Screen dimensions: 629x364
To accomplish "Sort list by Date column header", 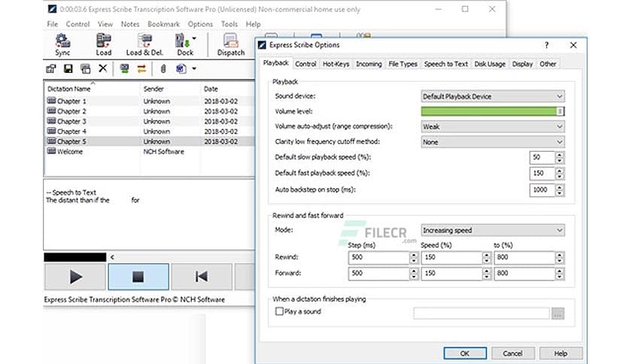I will [226, 89].
